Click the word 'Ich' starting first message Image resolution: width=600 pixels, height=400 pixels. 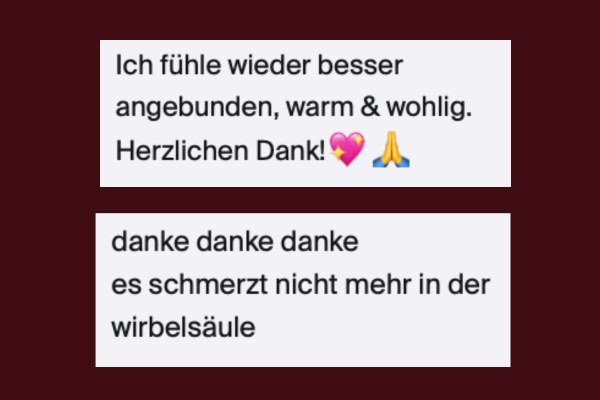[134, 65]
